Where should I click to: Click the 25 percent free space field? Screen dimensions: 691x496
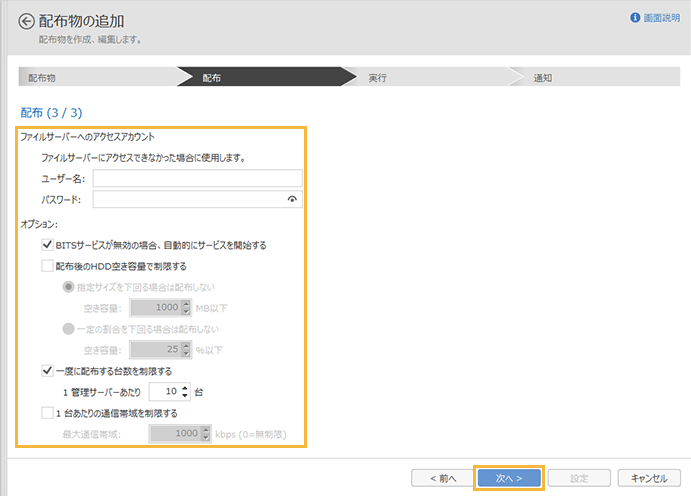[156, 350]
